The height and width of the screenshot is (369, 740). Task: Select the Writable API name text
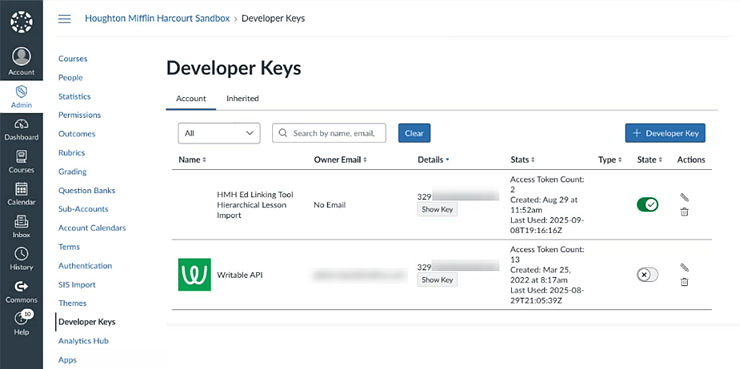(240, 275)
